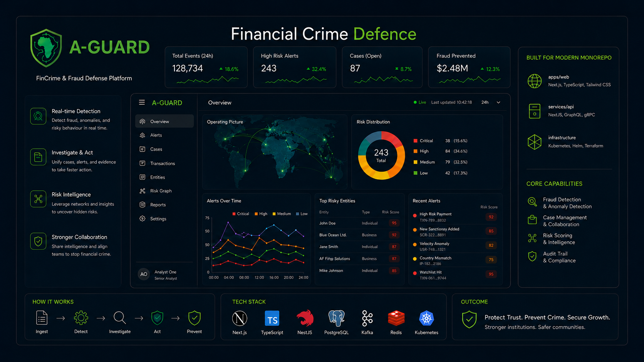Toggle the Low series in Alerts Over Time legend

pos(302,214)
